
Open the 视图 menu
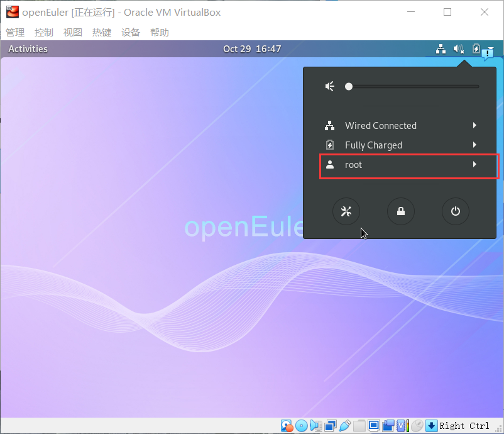[73, 32]
